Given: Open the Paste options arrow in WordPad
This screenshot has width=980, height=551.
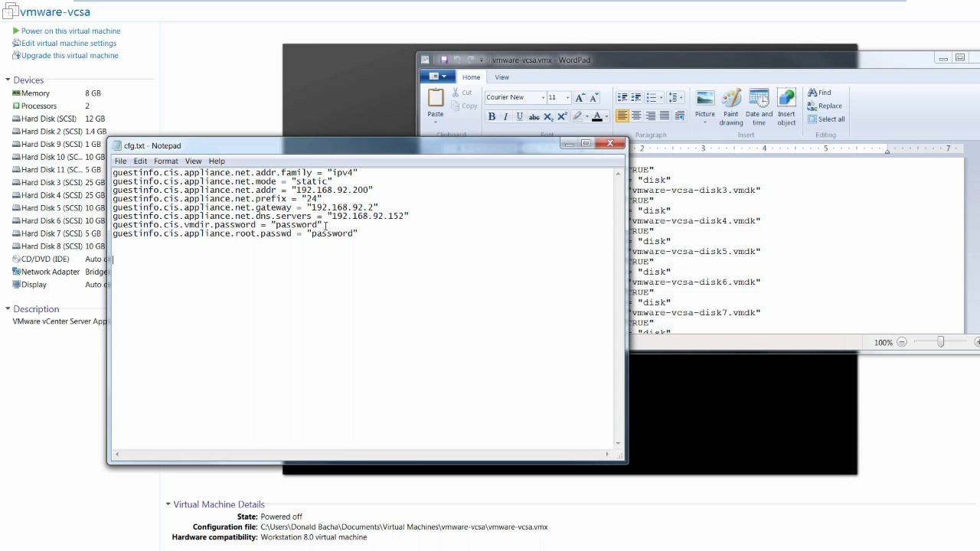Looking at the screenshot, I should (x=436, y=122).
